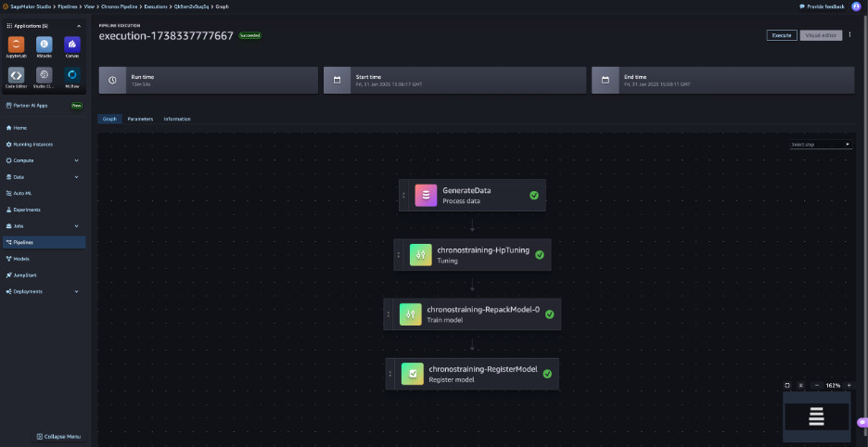Click the zoom out minus icon
The height and width of the screenshot is (447, 868).
(816, 385)
